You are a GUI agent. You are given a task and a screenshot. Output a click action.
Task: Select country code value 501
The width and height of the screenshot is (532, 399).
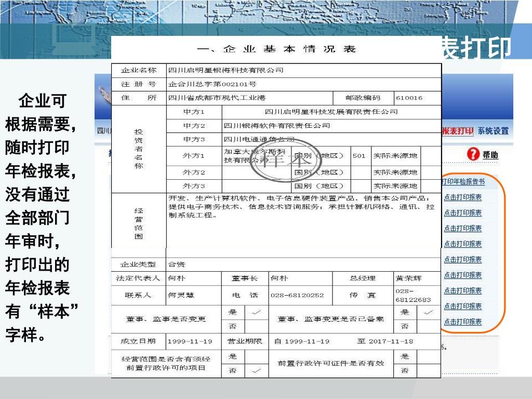(358, 156)
